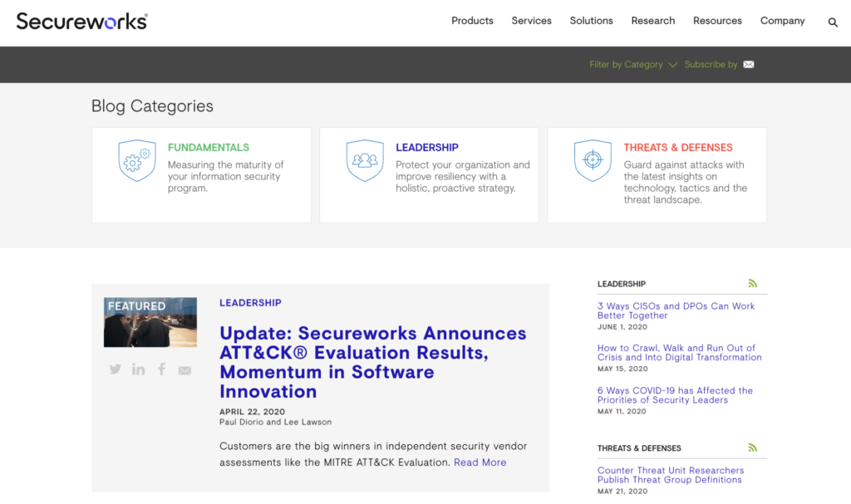Share featured post by email icon

pos(184,370)
